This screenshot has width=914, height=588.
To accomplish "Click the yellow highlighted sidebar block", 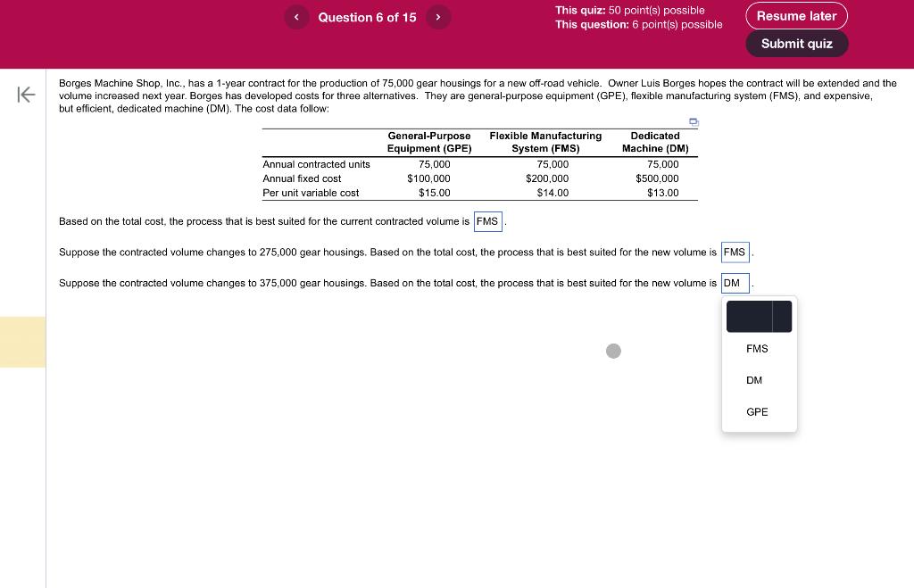I will point(22,342).
